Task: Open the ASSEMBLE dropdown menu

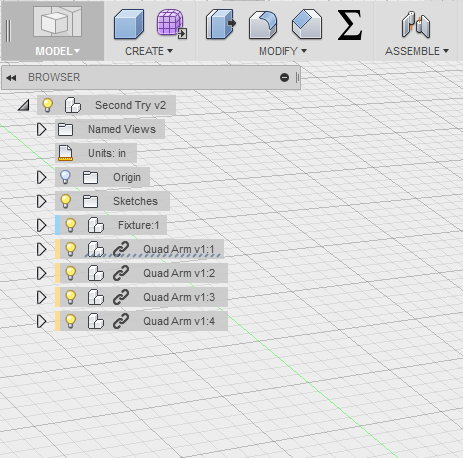Action: 417,51
